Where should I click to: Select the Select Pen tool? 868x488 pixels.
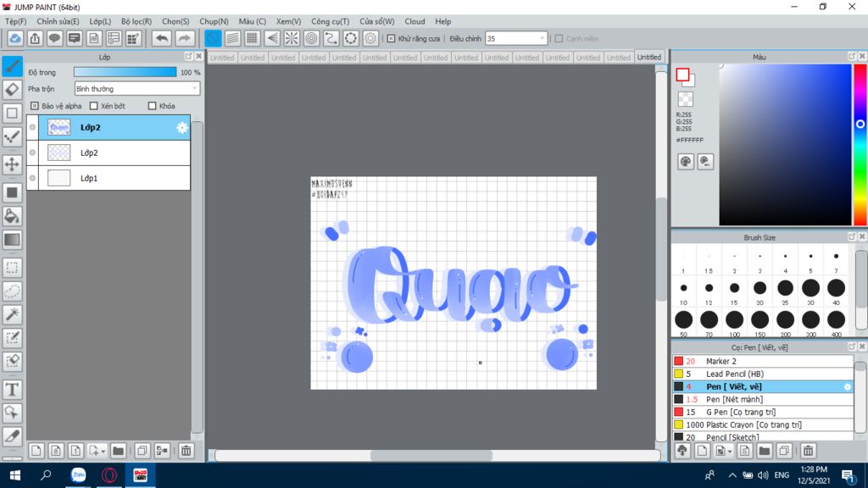coord(12,338)
